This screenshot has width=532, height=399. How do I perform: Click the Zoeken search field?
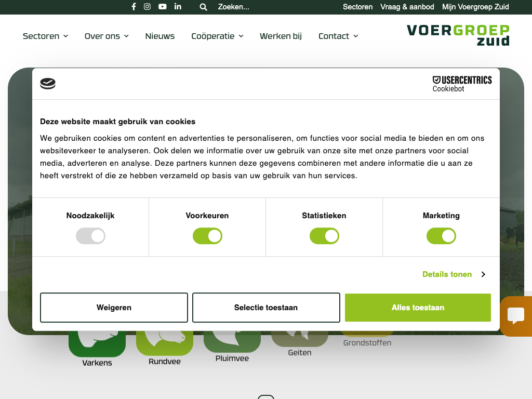click(x=233, y=7)
